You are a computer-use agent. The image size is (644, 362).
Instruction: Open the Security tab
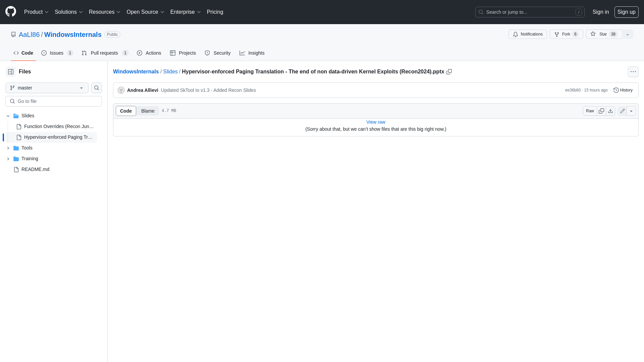(217, 53)
